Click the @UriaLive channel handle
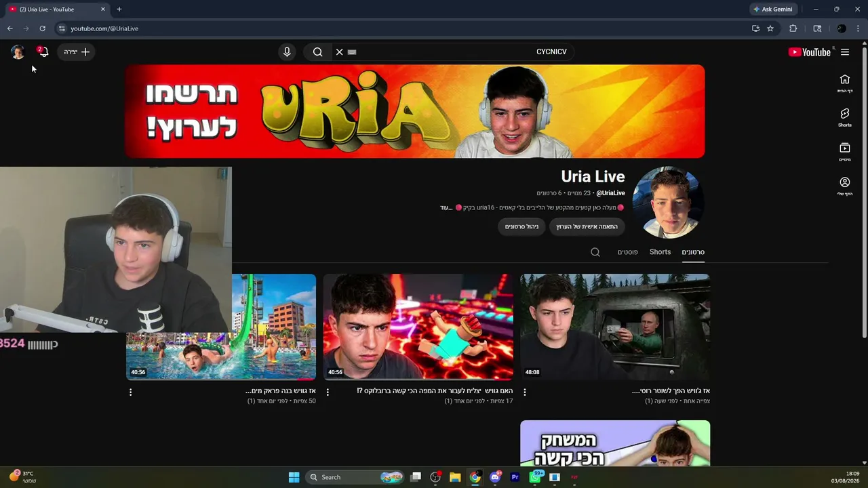Screen dimensions: 868x488 (x=610, y=193)
